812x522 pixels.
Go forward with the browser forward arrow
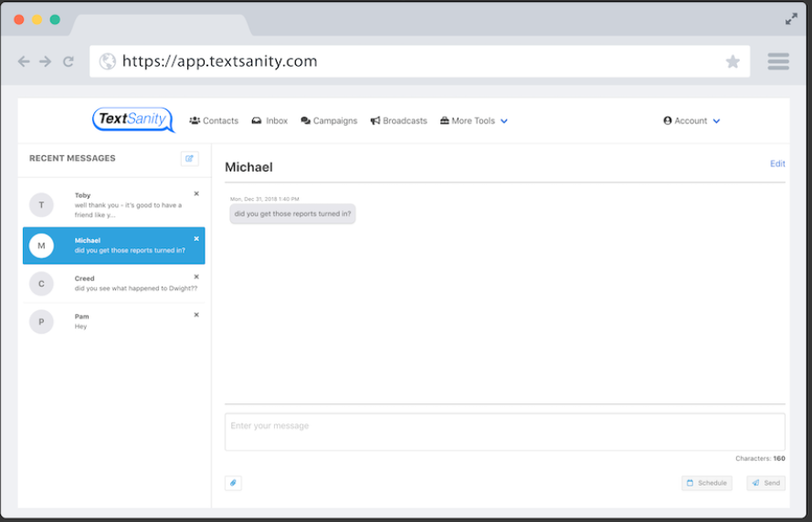coord(46,61)
